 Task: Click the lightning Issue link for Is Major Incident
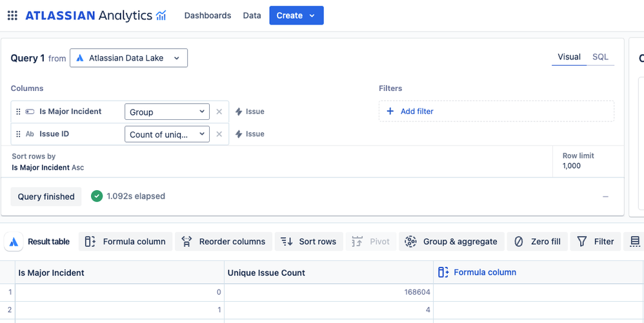(x=250, y=112)
